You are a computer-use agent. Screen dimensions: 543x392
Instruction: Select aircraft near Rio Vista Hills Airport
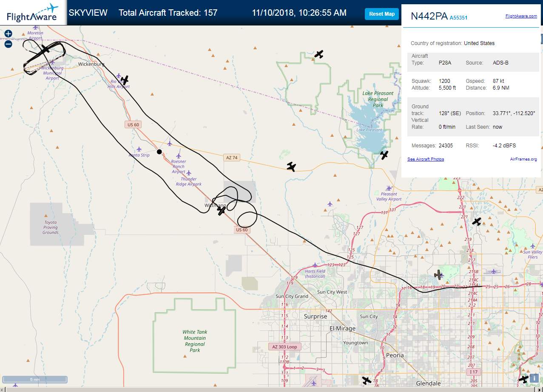point(124,80)
